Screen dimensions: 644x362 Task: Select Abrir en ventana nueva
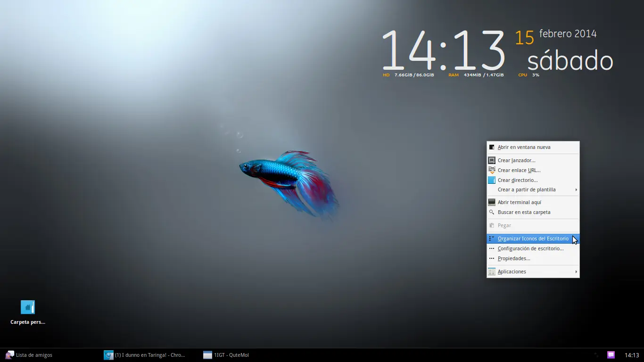coord(533,147)
